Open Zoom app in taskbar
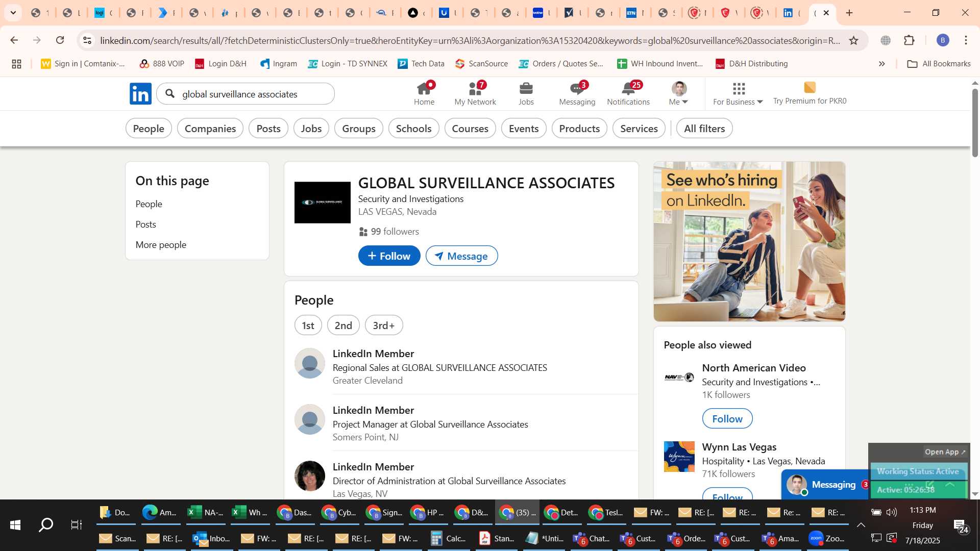This screenshot has width=980, height=551. point(827,538)
